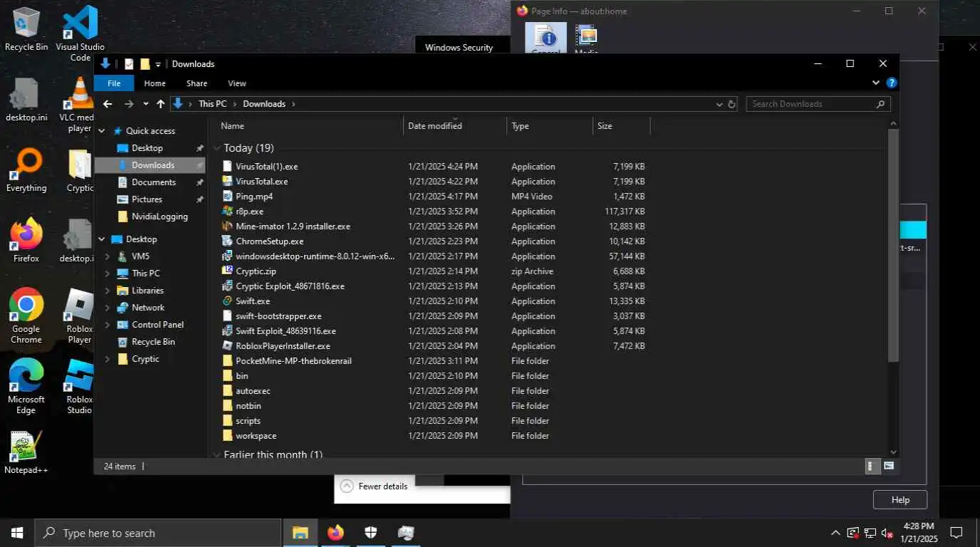The image size is (980, 547).
Task: Refresh the Downloads folder view
Action: coord(731,104)
